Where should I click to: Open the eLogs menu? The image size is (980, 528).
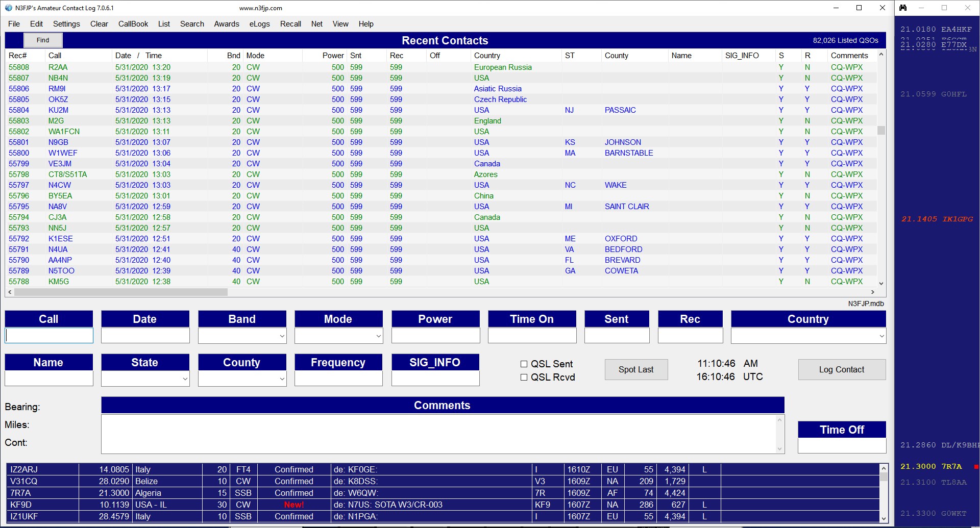click(259, 24)
